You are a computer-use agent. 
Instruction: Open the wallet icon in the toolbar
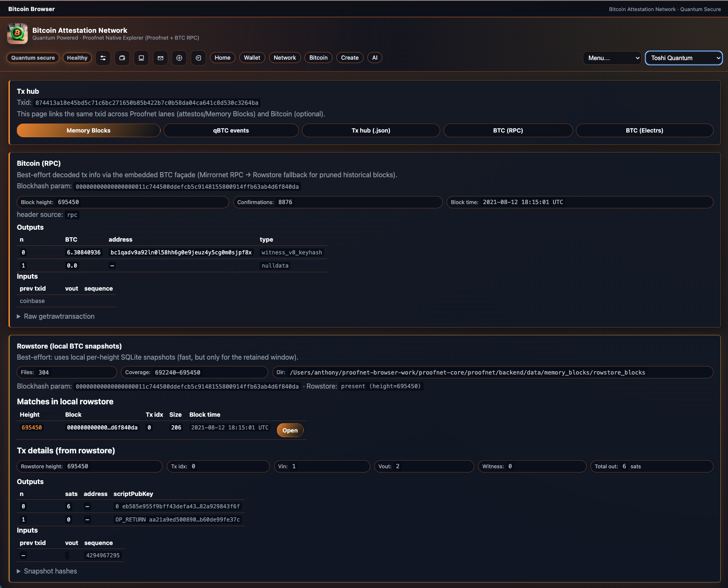[122, 58]
